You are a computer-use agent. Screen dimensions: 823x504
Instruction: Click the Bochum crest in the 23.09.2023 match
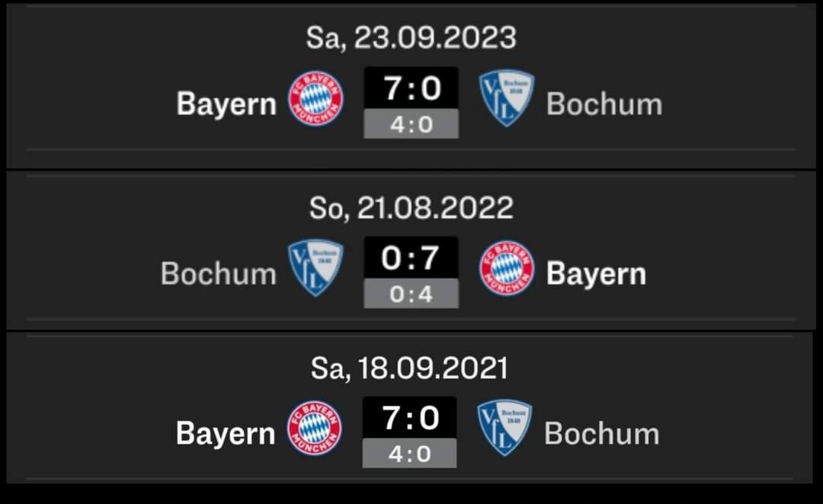[506, 98]
